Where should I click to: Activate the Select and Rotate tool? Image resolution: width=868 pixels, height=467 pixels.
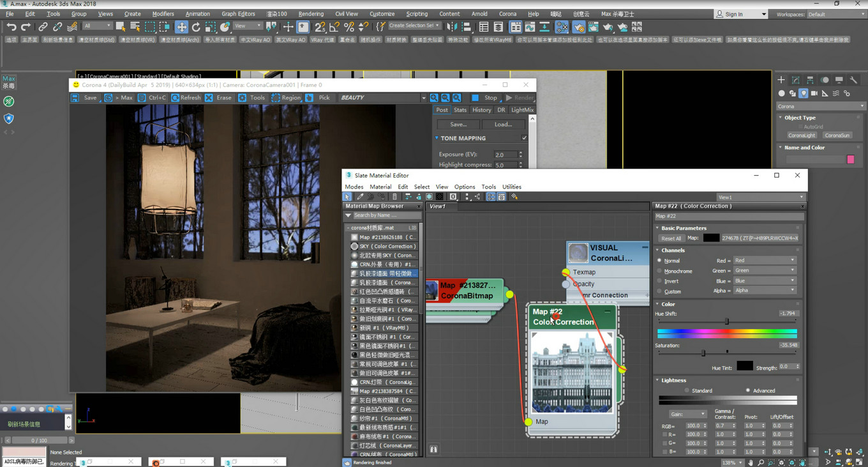196,27
